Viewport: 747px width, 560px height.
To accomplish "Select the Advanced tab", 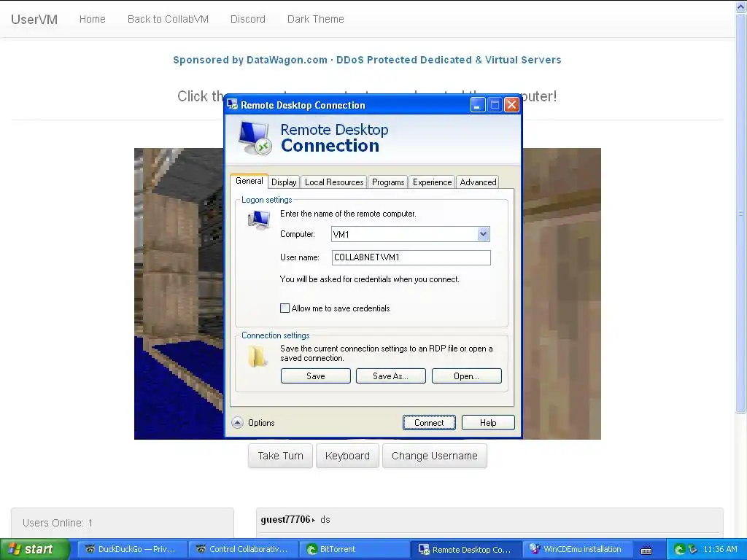I will click(x=478, y=182).
